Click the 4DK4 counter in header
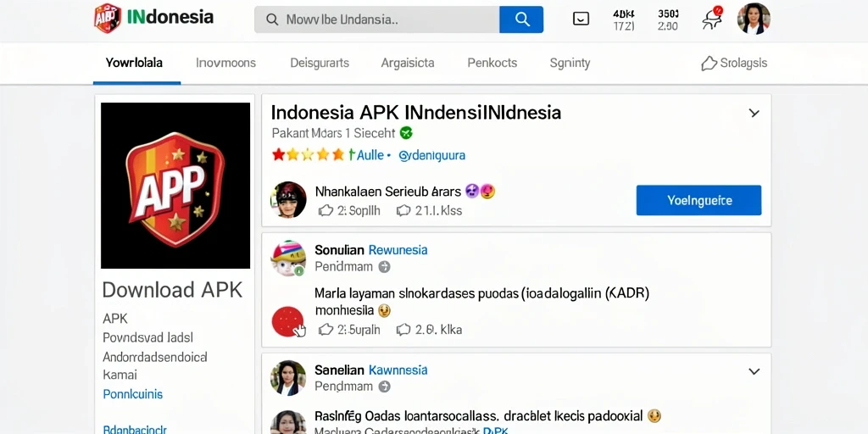 624,19
